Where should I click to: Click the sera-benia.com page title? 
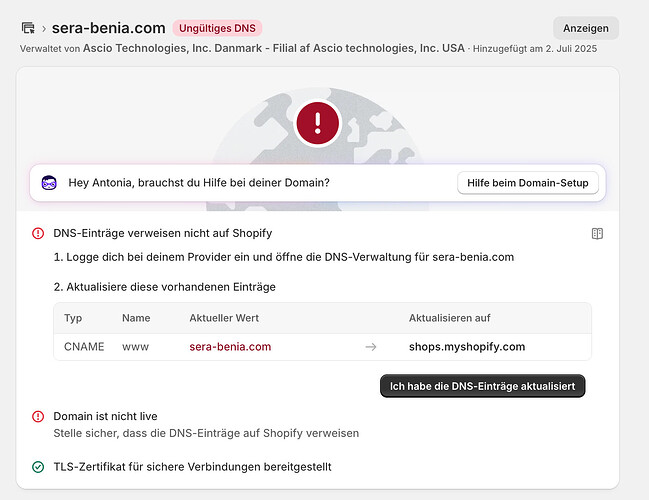109,28
